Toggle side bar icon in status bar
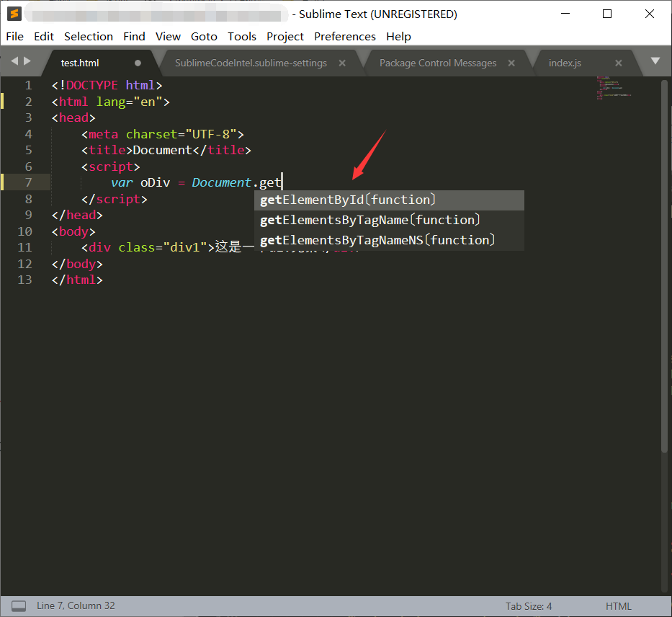The width and height of the screenshot is (672, 617). click(19, 606)
